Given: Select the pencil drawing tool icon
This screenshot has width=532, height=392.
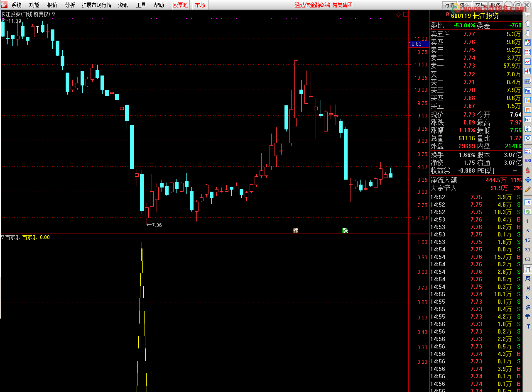Looking at the screenshot, I should [528, 189].
